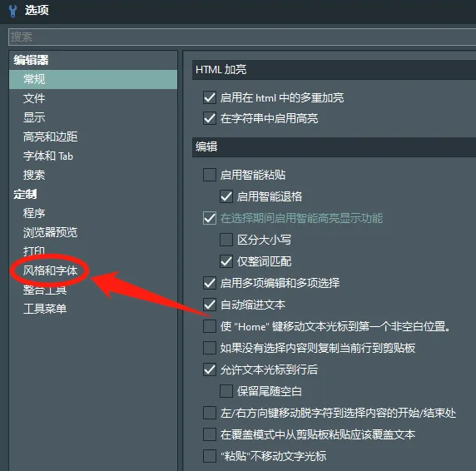Select 常规 in the editor settings
Screen dimensions: 476x471
(x=93, y=79)
